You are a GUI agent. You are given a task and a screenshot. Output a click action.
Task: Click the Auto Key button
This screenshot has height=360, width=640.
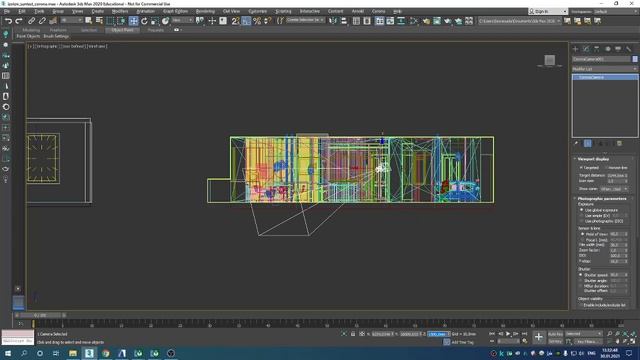point(555,334)
